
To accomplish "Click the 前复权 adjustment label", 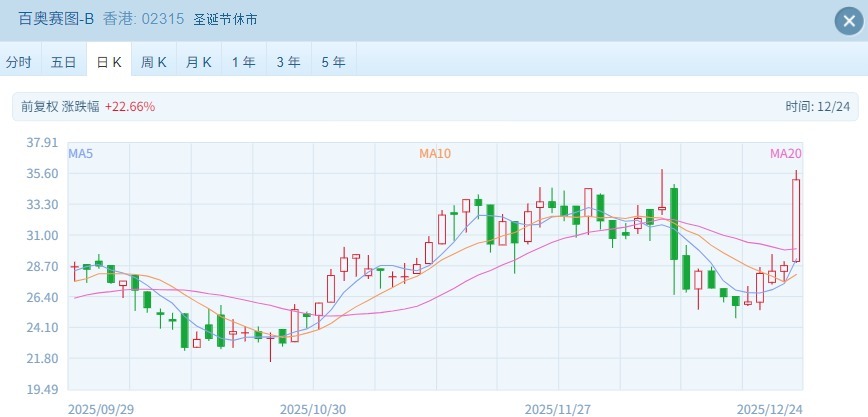I will point(38,106).
